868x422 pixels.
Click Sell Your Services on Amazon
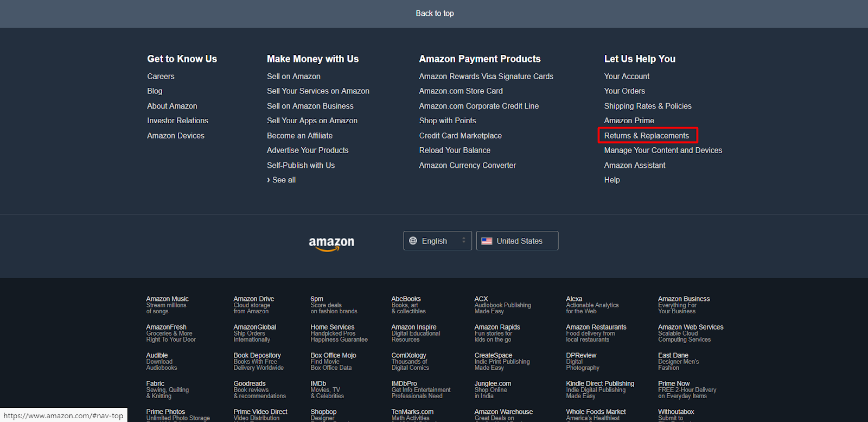tap(318, 91)
